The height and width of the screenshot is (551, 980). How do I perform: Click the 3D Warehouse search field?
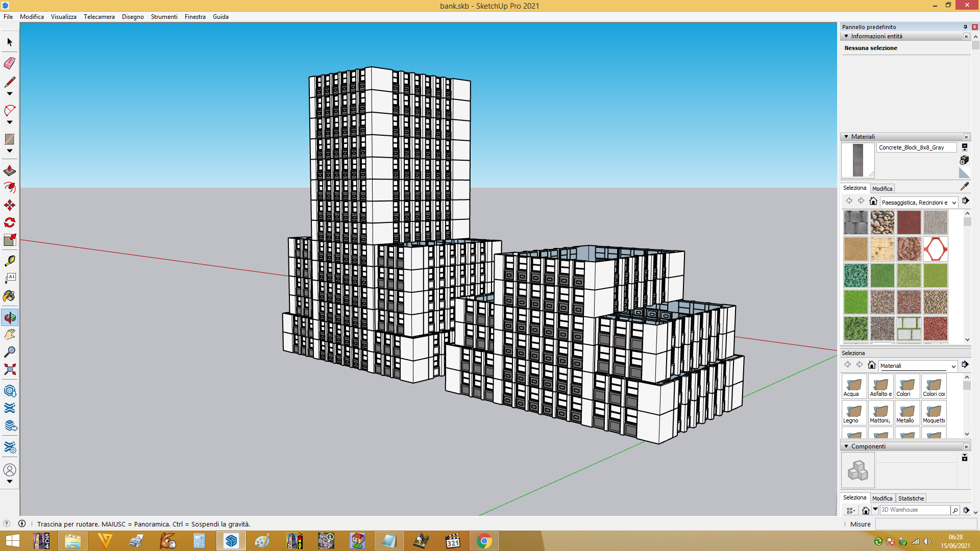click(x=915, y=510)
